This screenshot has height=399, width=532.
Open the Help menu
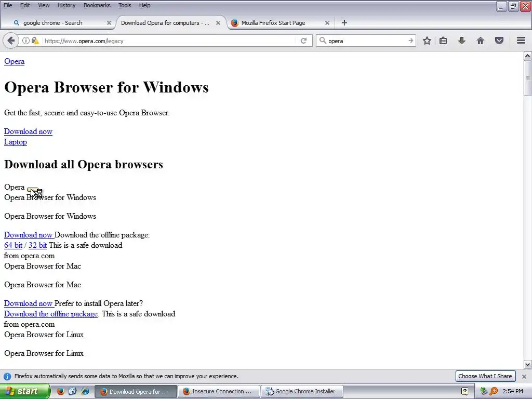coord(145,5)
